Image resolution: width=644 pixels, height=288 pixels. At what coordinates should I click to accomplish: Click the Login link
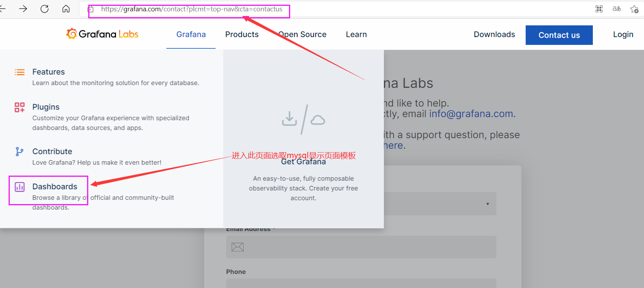[x=623, y=34]
